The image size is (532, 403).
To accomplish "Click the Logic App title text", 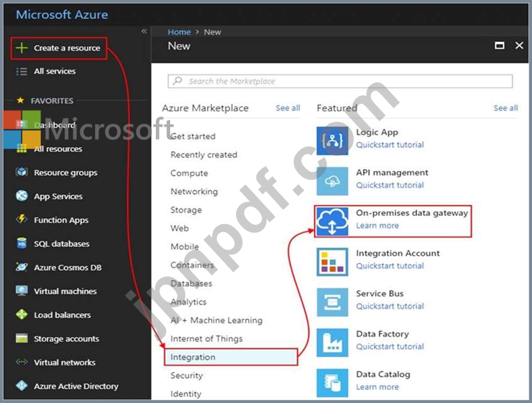I will [x=377, y=132].
